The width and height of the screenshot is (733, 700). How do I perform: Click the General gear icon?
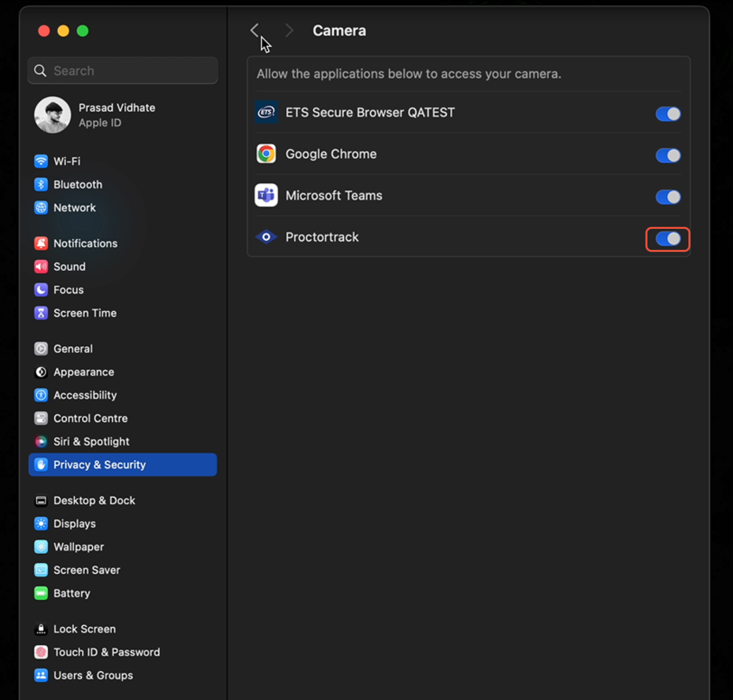(41, 349)
